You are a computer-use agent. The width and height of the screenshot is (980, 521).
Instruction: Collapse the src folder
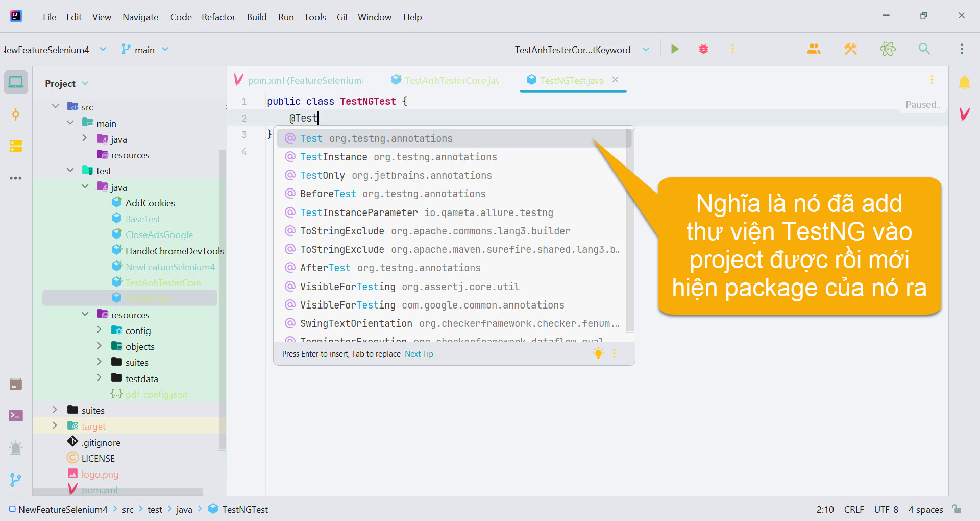(x=55, y=106)
